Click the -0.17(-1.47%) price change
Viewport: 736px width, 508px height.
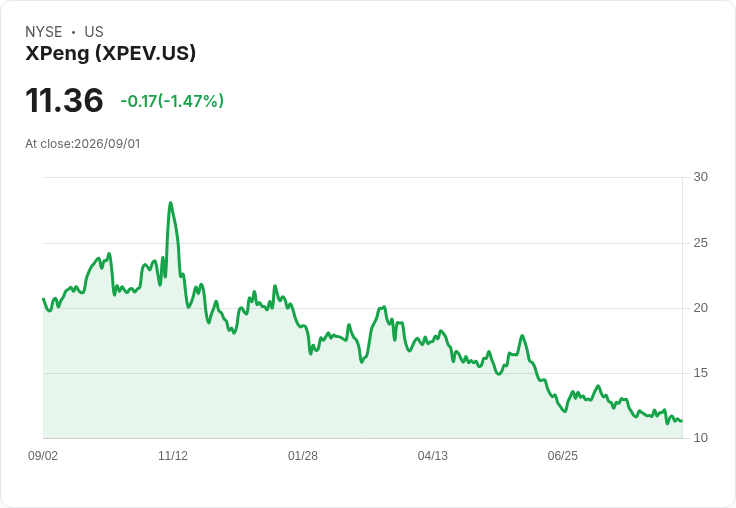[x=172, y=101]
